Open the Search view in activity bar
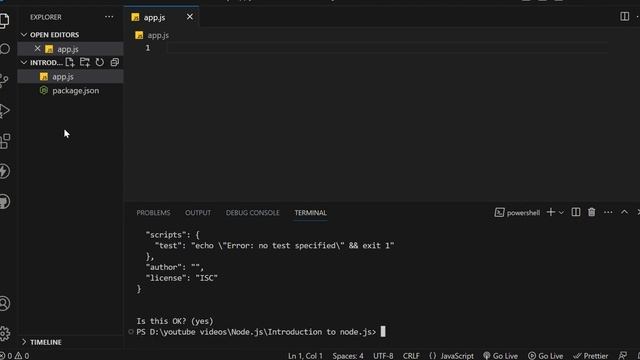640x360 pixels. pos(4,49)
